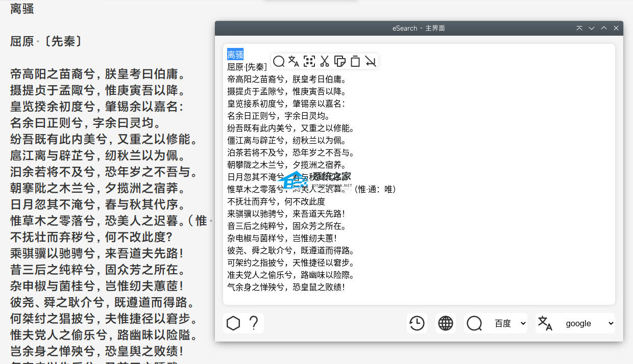Minimize the eSearch window via down chevron

pos(592,28)
